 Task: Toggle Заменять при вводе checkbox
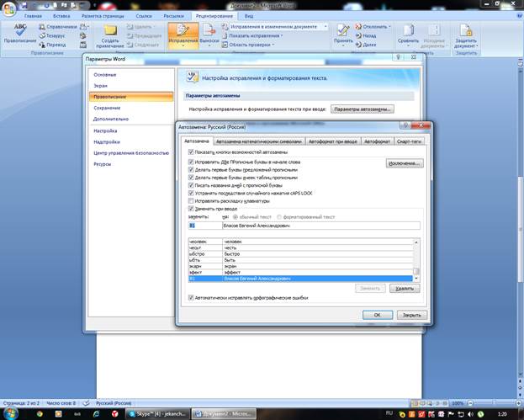coord(191,209)
